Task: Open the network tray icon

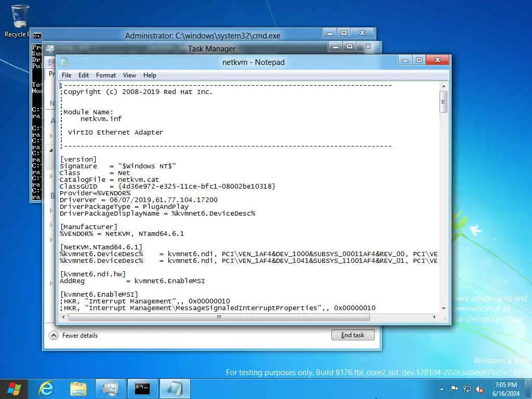Action: (467, 389)
